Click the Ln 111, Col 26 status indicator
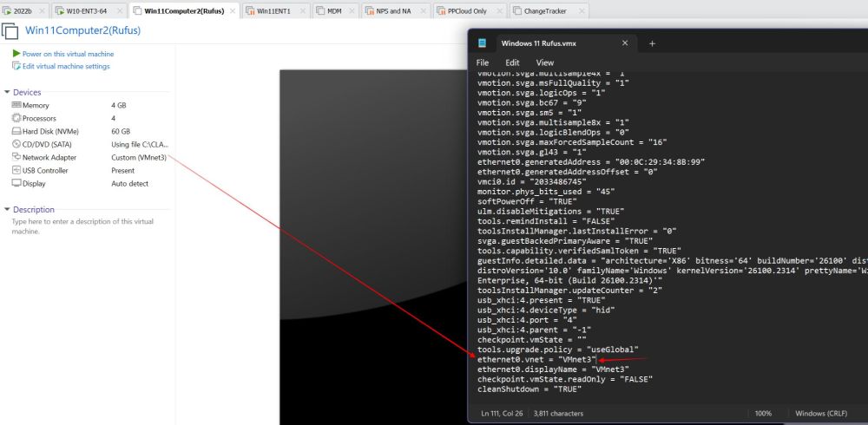This screenshot has width=868, height=425. pyautogui.click(x=503, y=414)
